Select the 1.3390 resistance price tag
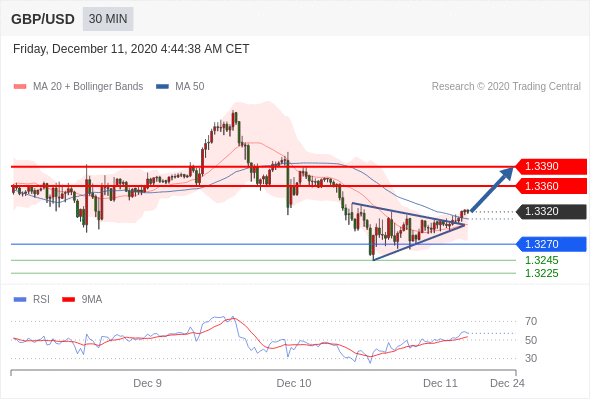Screen dimensions: 590x400 pyautogui.click(x=551, y=166)
